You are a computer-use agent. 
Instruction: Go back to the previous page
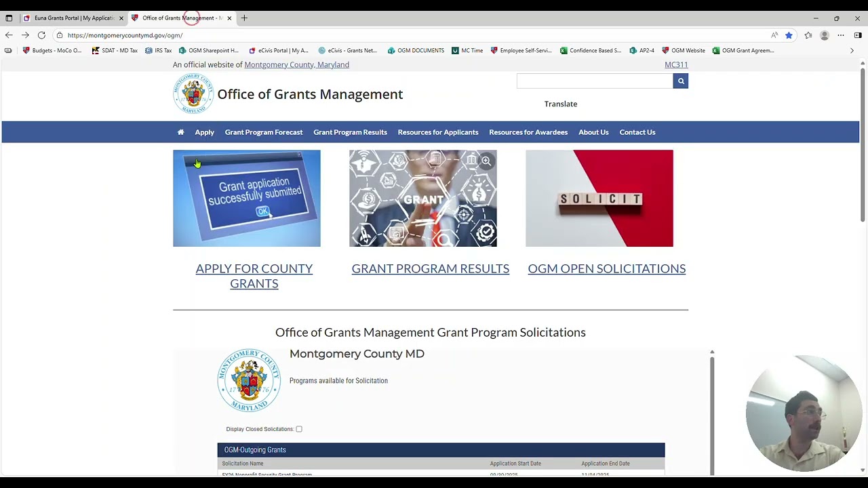coord(9,35)
